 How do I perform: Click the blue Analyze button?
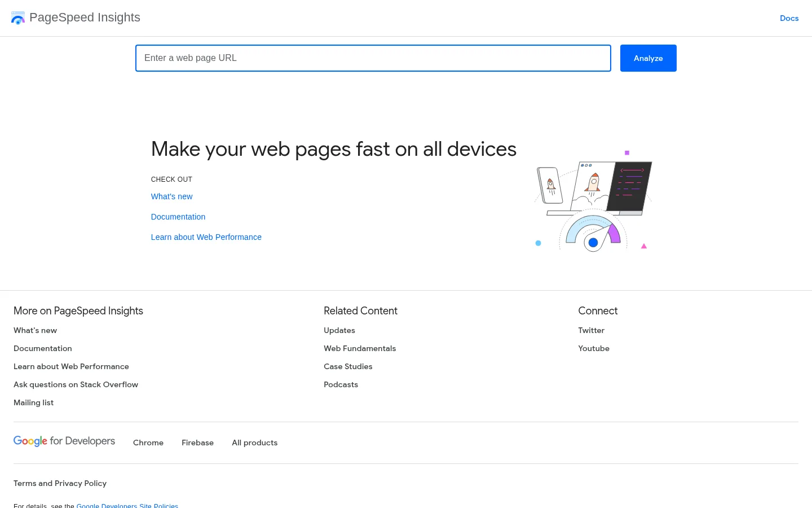tap(648, 58)
